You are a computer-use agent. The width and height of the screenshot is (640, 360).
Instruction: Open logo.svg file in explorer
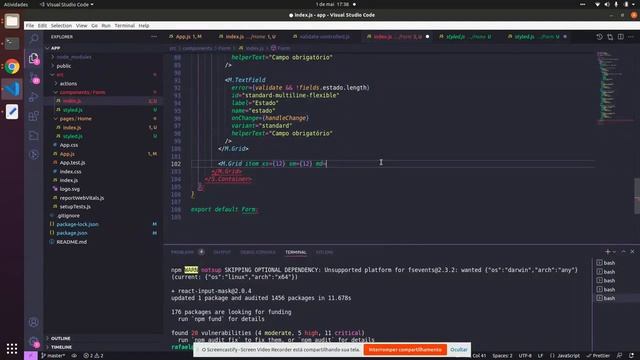tap(70, 189)
